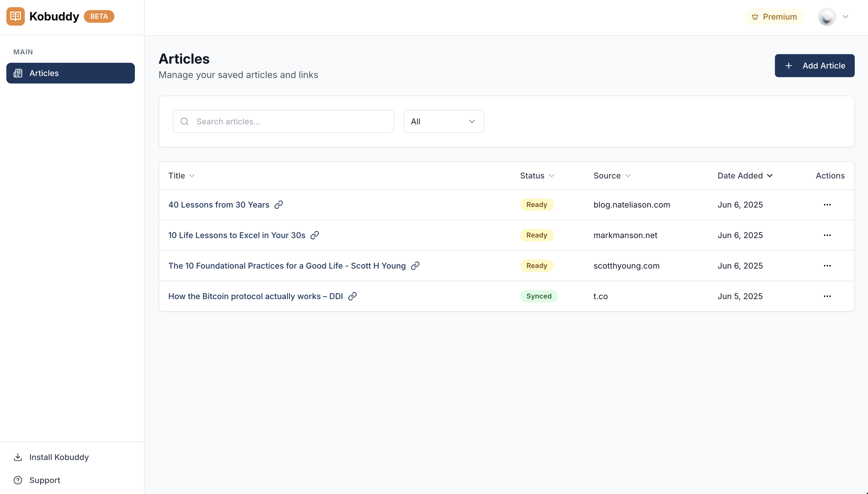Click the link icon next to the Bitcoin protocol article

352,296
